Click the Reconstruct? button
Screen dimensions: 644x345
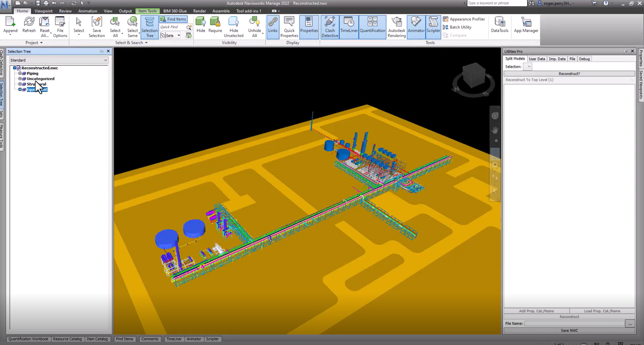click(569, 74)
